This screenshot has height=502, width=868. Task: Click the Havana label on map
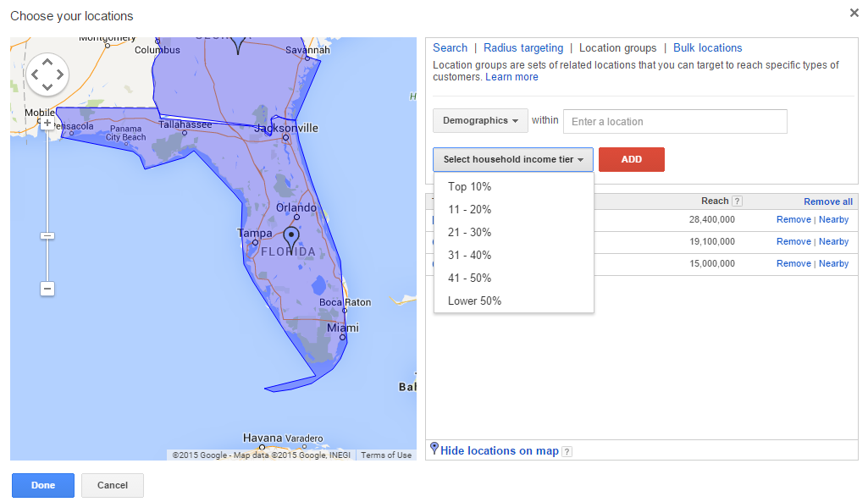(x=263, y=438)
